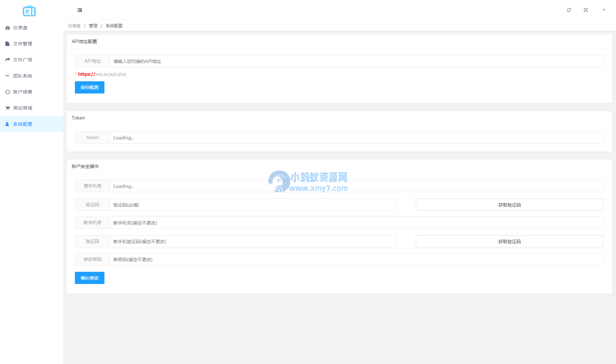Click the 文件管理 file icon

7,44
